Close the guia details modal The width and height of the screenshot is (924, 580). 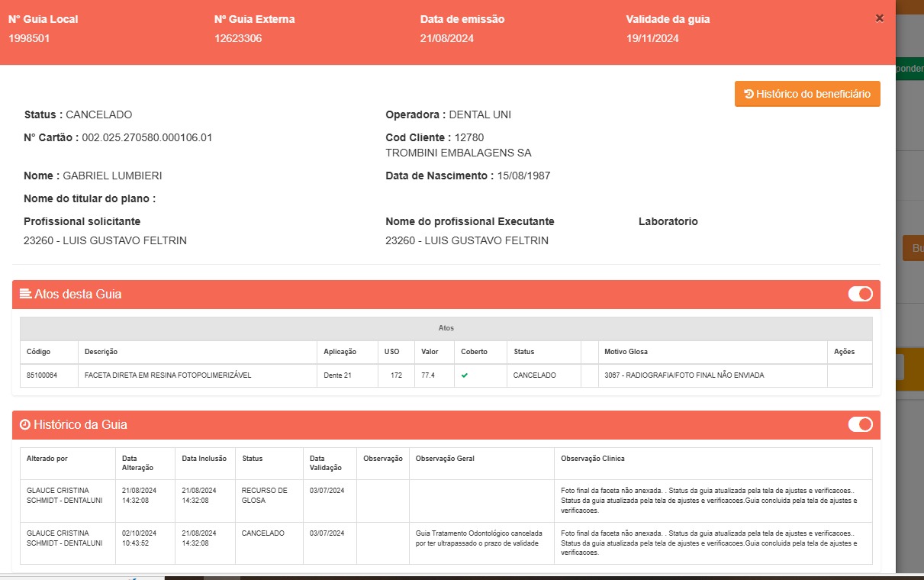[879, 18]
